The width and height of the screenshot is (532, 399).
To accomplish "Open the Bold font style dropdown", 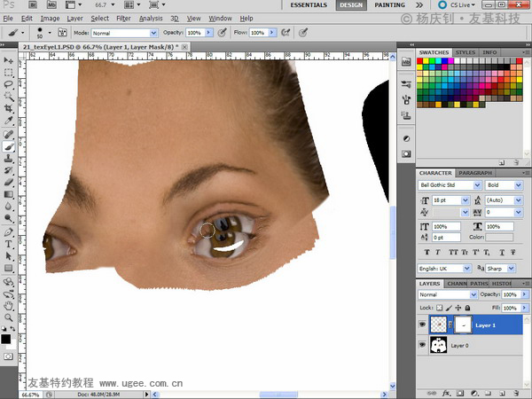I will point(518,185).
